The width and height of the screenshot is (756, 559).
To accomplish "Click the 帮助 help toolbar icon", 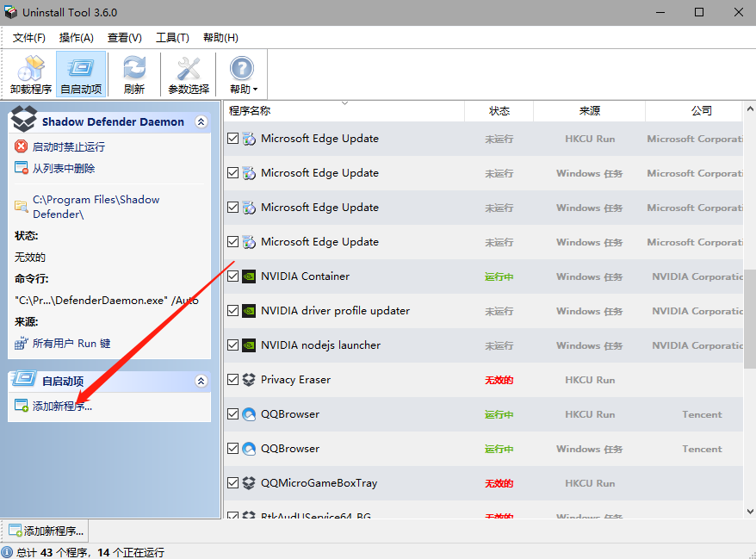I will click(242, 74).
